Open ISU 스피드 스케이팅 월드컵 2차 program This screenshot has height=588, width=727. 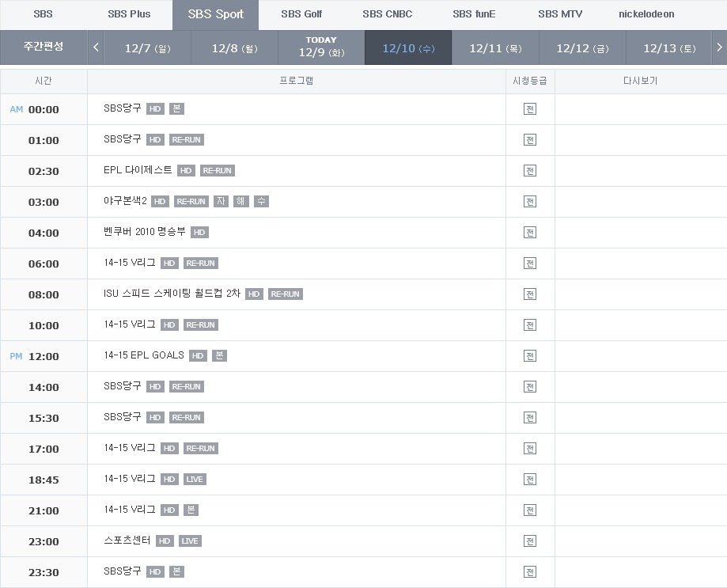[x=172, y=294]
